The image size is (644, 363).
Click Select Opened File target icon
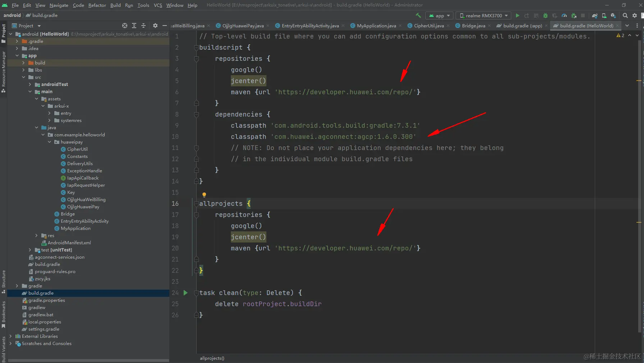[124, 26]
